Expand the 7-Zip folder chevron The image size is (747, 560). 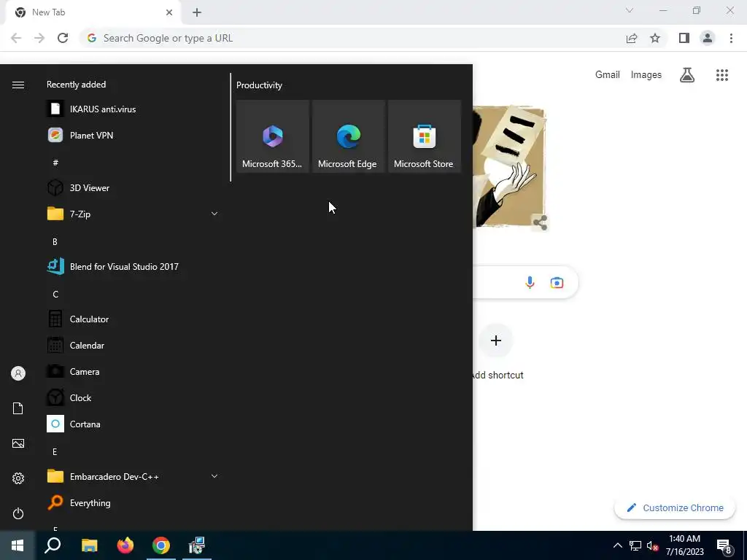pyautogui.click(x=214, y=214)
